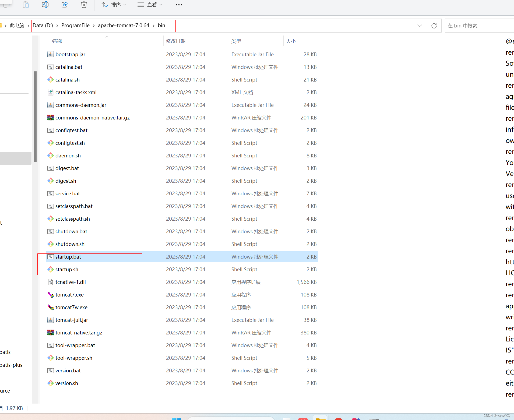Viewport: 514px width, 420px height.
Task: Share the selected file via the share icon
Action: [x=65, y=5]
